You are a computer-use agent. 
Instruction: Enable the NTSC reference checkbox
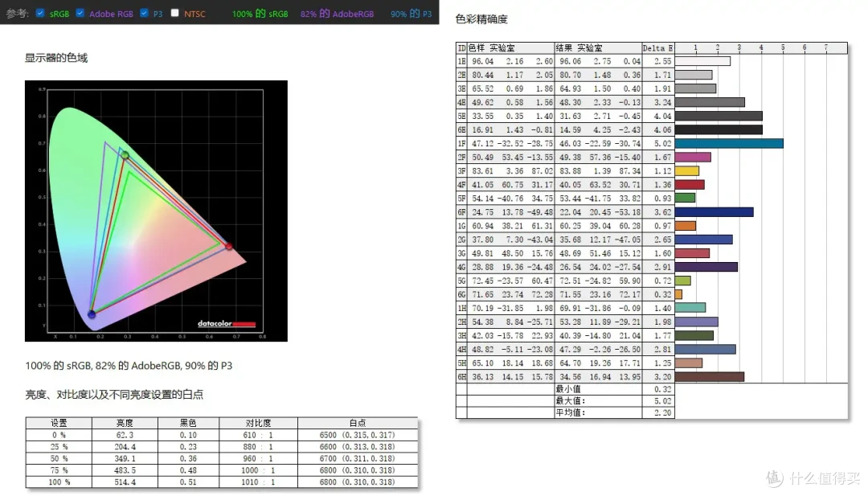(175, 13)
